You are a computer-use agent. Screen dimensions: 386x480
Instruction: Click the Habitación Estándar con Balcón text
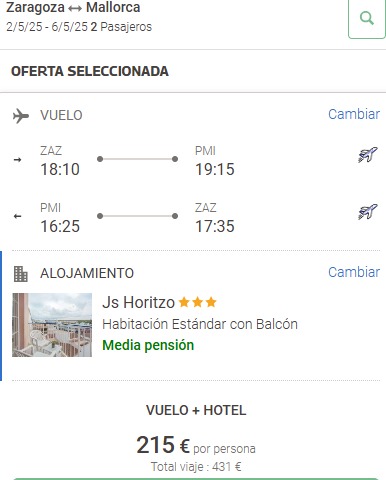(200, 324)
